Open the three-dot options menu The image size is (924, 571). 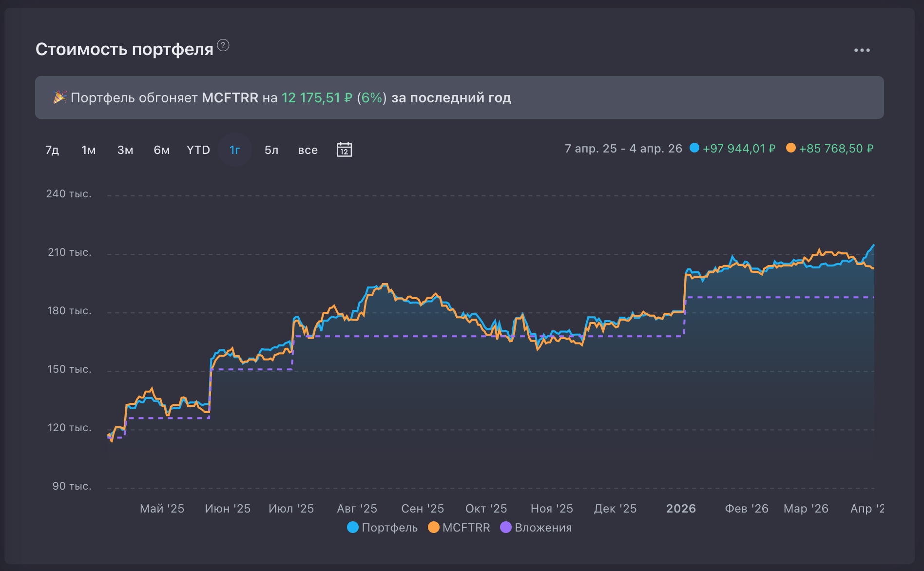pos(862,50)
